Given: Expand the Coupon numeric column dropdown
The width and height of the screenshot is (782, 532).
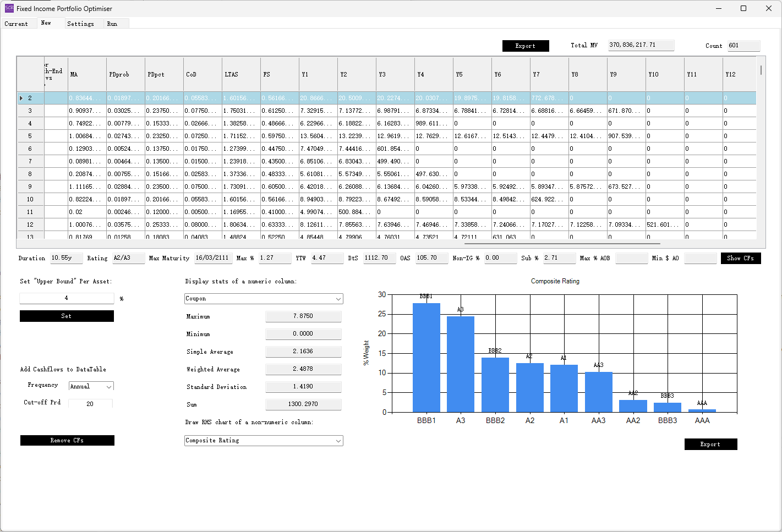Looking at the screenshot, I should point(264,299).
